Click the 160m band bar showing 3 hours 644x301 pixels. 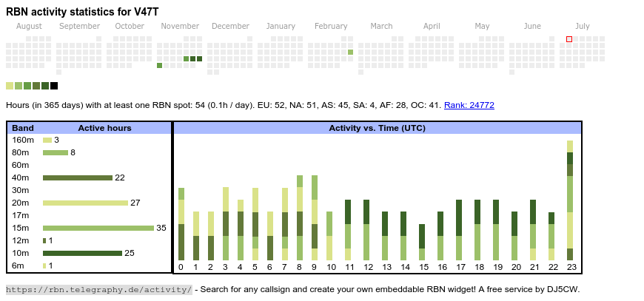click(47, 140)
